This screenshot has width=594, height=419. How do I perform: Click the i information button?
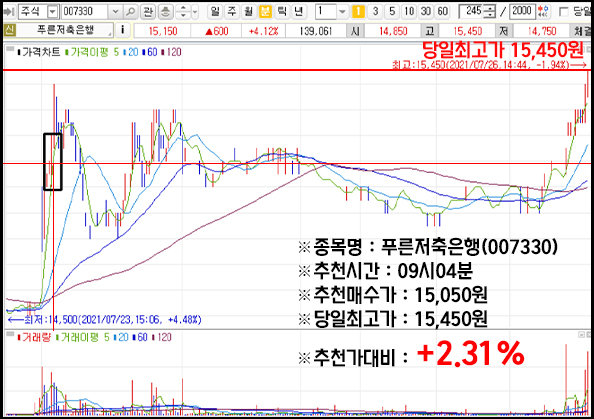122,30
